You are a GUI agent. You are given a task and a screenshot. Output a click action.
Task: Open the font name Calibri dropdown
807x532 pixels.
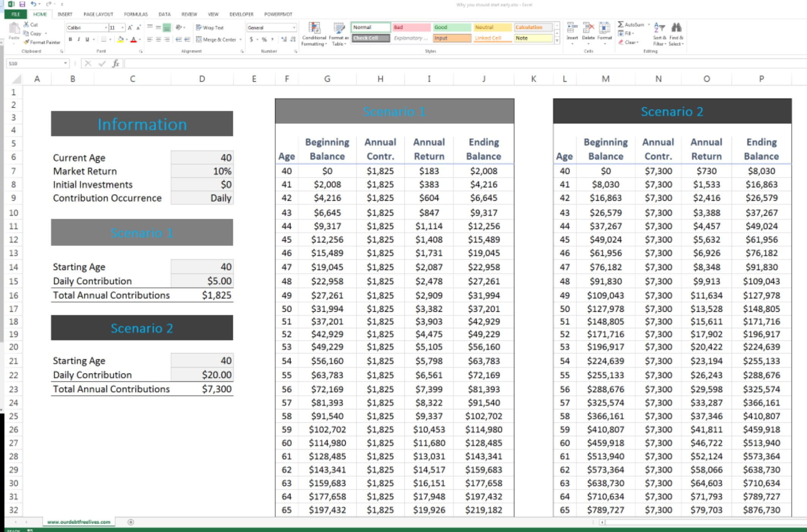106,28
